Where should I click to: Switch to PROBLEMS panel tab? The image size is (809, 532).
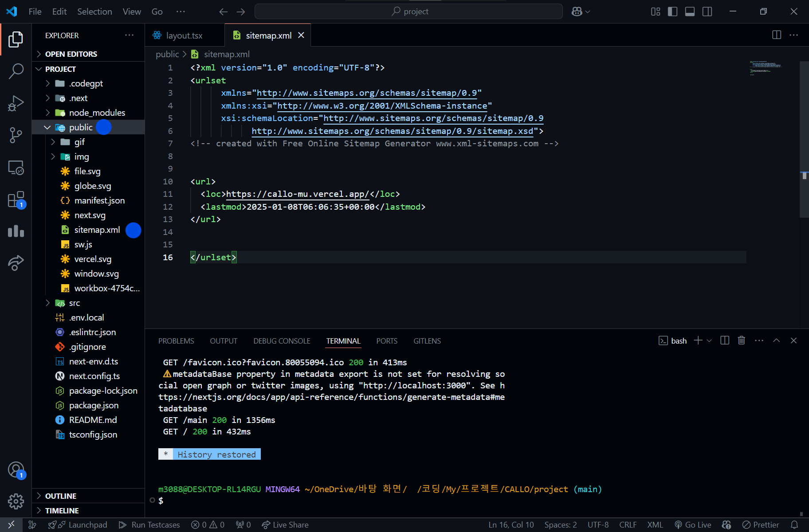click(x=176, y=341)
